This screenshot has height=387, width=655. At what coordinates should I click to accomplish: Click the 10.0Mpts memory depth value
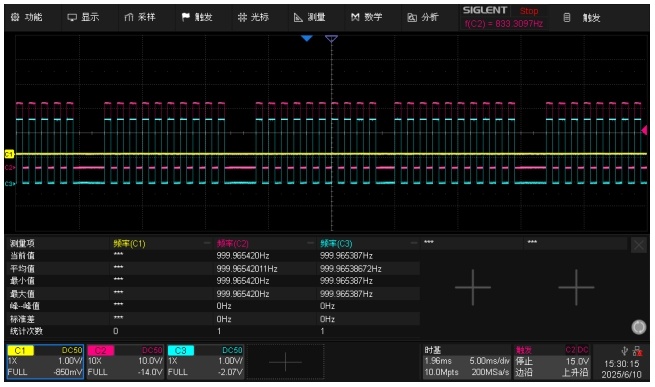(x=441, y=372)
